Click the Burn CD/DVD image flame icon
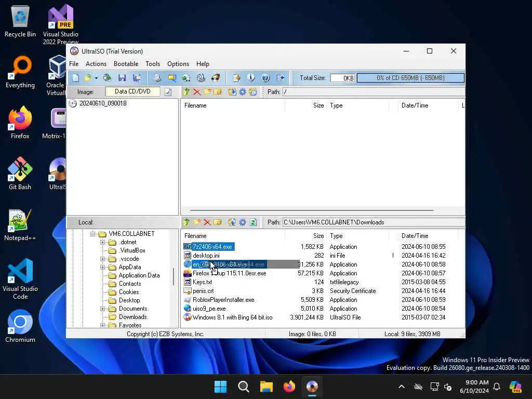The image size is (532, 399). [x=216, y=78]
